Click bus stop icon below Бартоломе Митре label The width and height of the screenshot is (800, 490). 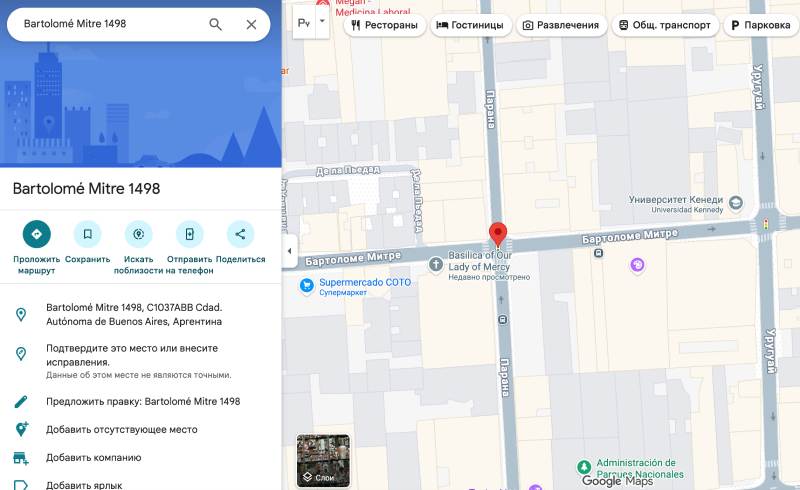coord(598,253)
